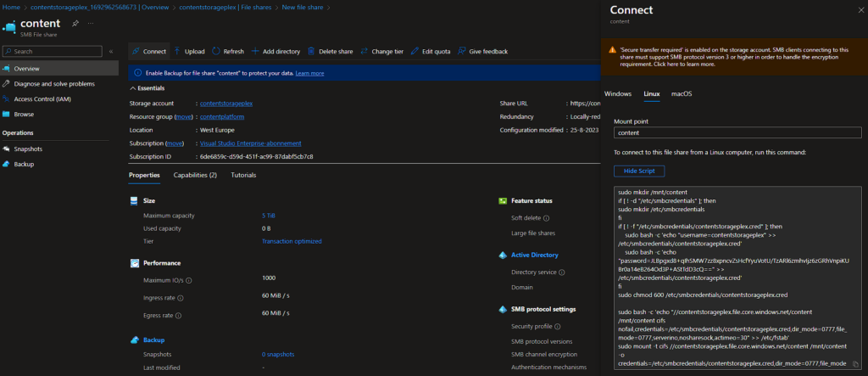Go to Home in the breadcrumb
The height and width of the screenshot is (376, 868).
[11, 8]
